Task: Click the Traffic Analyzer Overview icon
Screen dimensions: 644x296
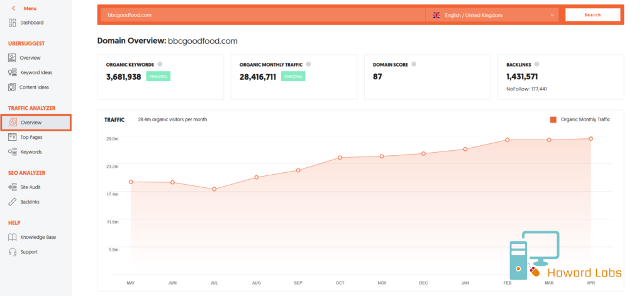Action: 13,123
